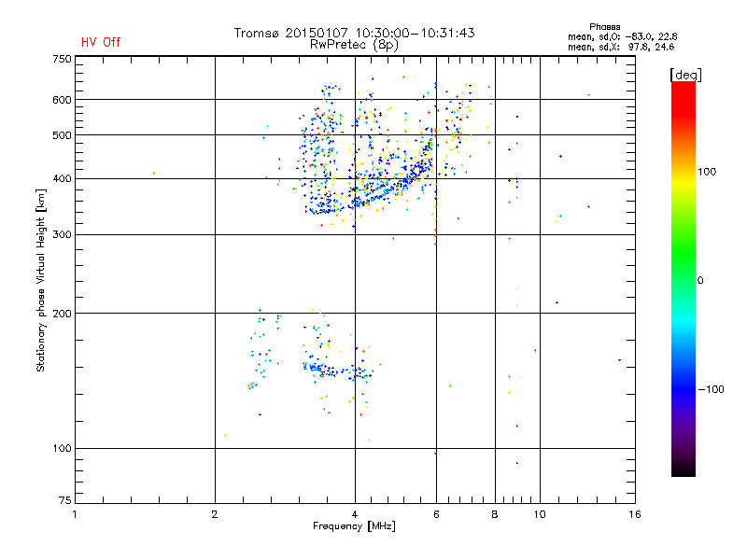Click the '[deg]' colorbar unit label
This screenshot has height=560, width=747.
685,75
